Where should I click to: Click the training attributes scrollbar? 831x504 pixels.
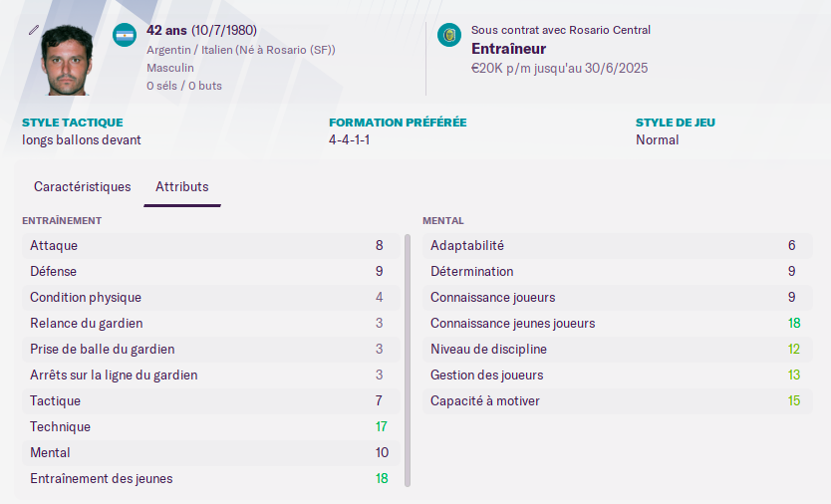[x=408, y=361]
